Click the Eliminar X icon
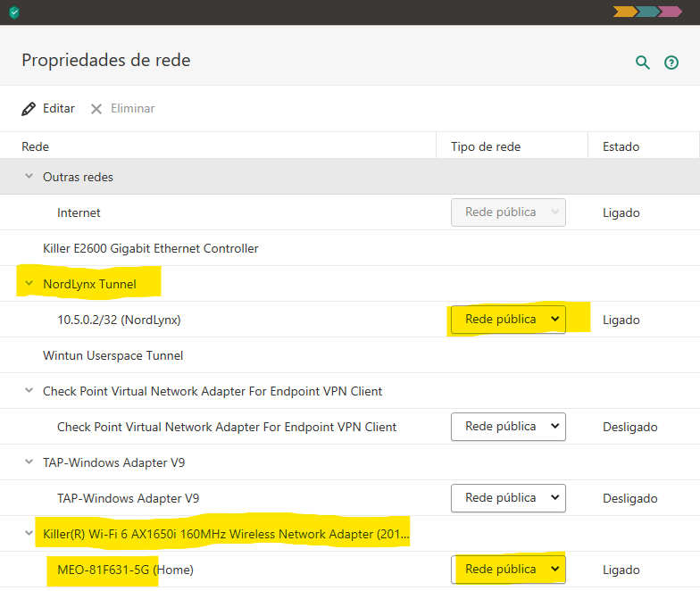Viewport: 700px width, 591px height. [x=96, y=109]
